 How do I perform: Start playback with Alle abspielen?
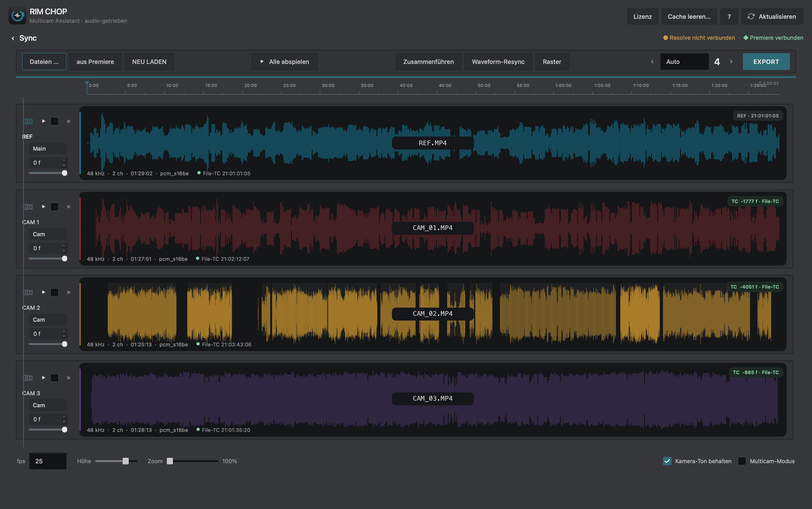click(285, 62)
